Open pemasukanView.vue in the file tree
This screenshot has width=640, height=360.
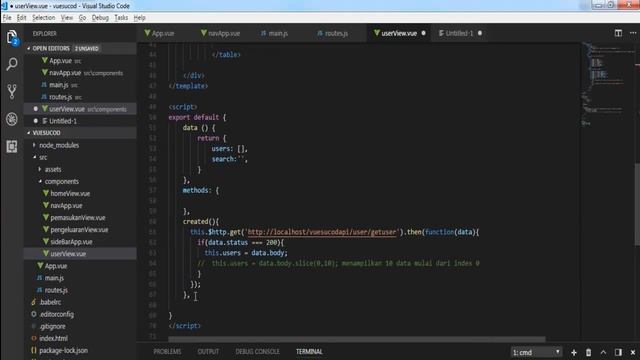pyautogui.click(x=78, y=218)
